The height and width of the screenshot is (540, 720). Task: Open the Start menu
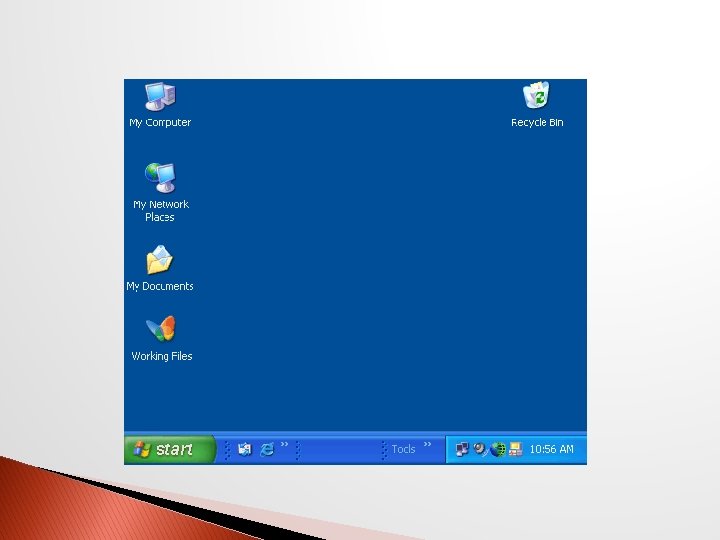[169, 449]
